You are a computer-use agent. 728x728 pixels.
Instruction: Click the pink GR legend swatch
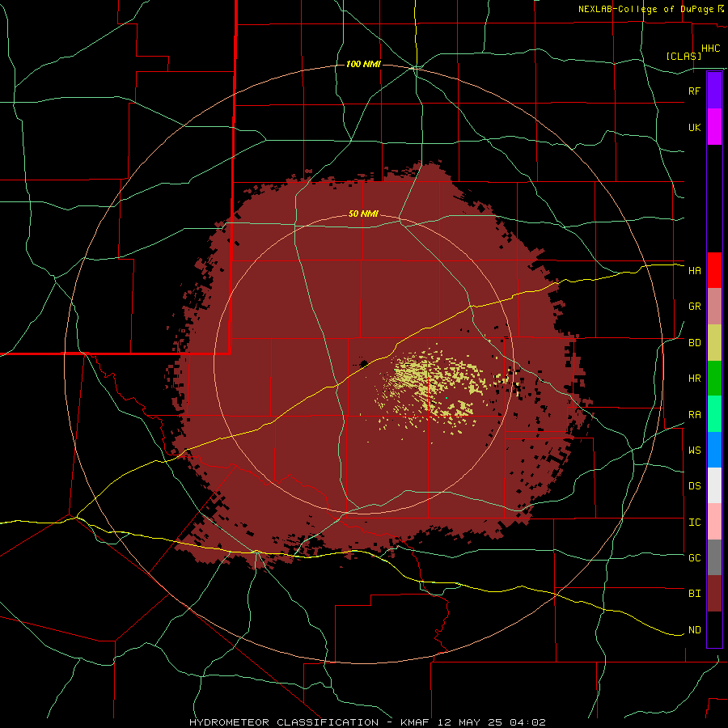[x=714, y=307]
